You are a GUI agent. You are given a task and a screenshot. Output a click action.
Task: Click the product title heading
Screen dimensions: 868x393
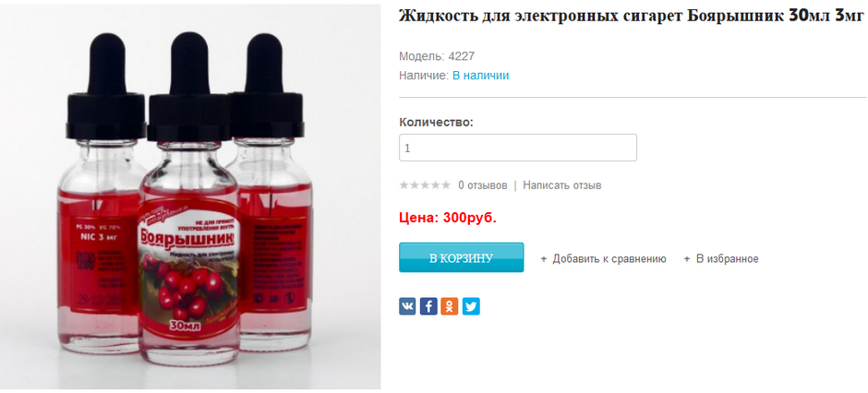click(x=631, y=16)
